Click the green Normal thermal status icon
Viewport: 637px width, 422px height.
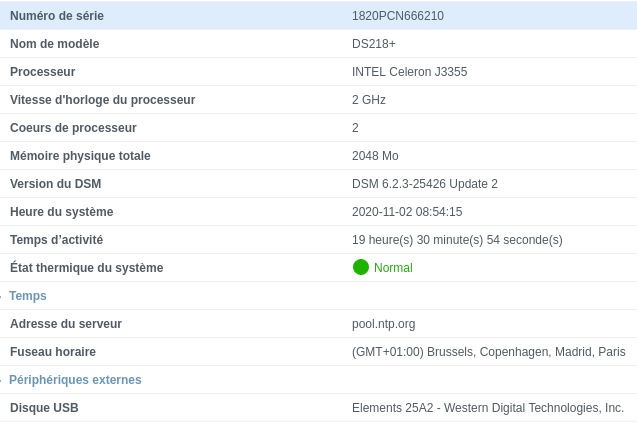tap(361, 267)
